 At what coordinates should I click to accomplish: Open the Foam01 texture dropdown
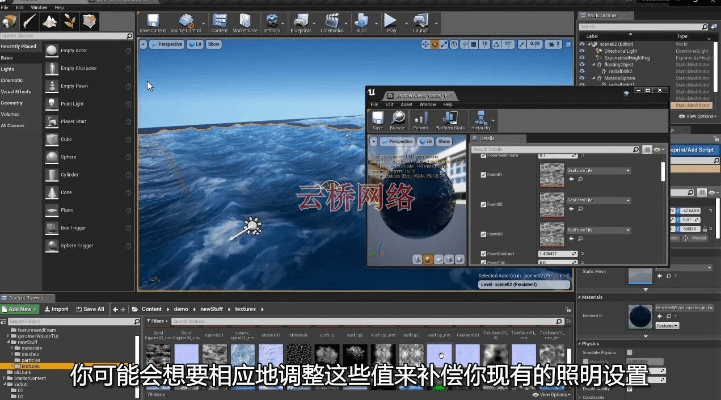point(598,171)
